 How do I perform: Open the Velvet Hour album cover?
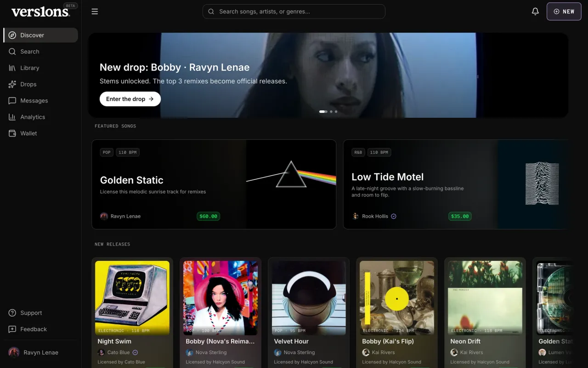[309, 298]
